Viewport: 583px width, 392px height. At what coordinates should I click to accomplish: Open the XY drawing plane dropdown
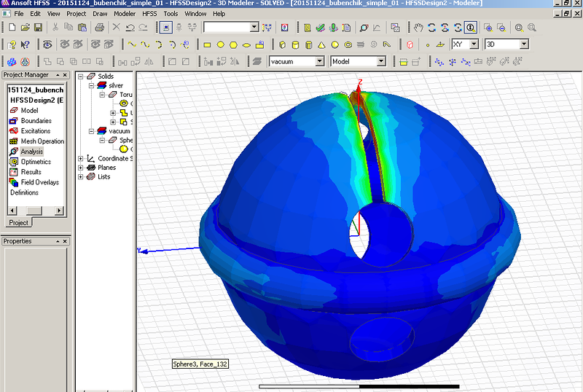pyautogui.click(x=474, y=44)
